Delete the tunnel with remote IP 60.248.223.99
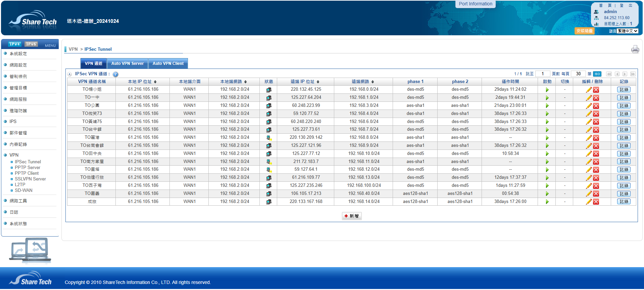The image size is (644, 290). click(x=596, y=106)
